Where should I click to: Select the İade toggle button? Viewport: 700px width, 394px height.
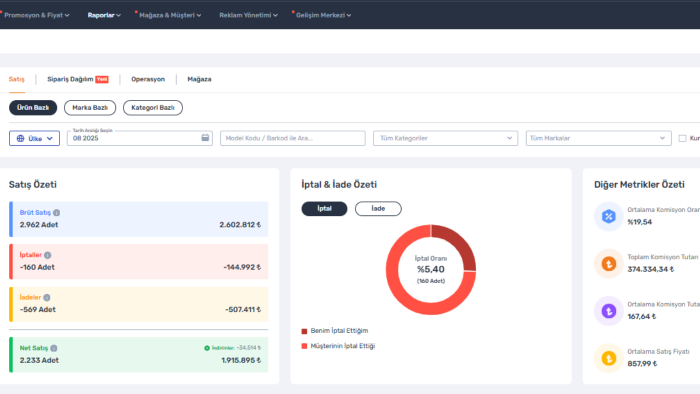pos(378,208)
